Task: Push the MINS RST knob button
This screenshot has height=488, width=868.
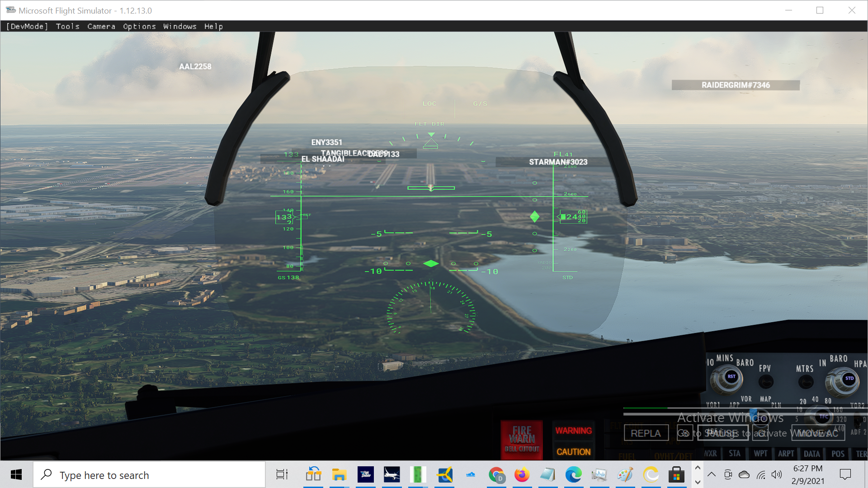Action: point(731,376)
